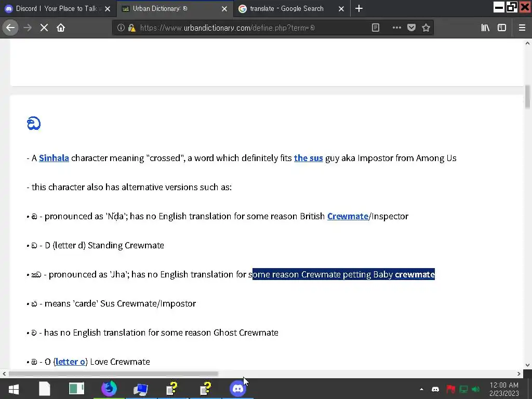
Task: Open second question-mark document taskbar icon
Action: (205, 389)
